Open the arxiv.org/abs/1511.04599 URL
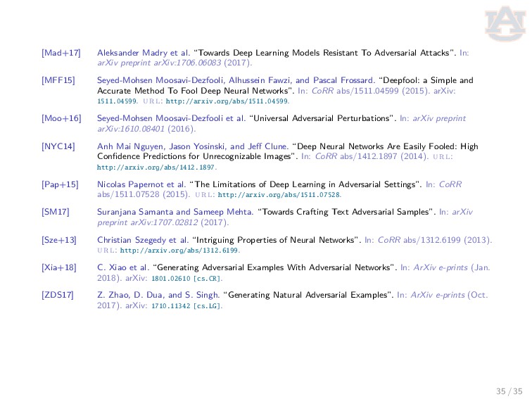 click(227, 101)
